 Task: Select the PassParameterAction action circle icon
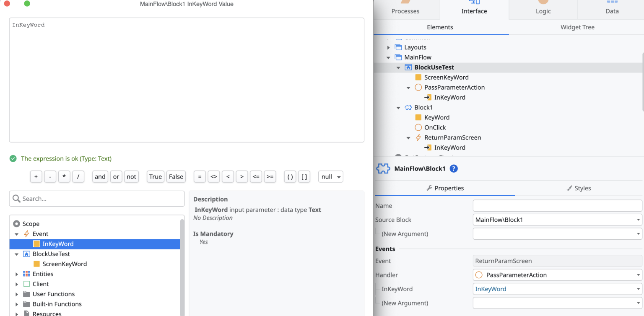point(418,87)
